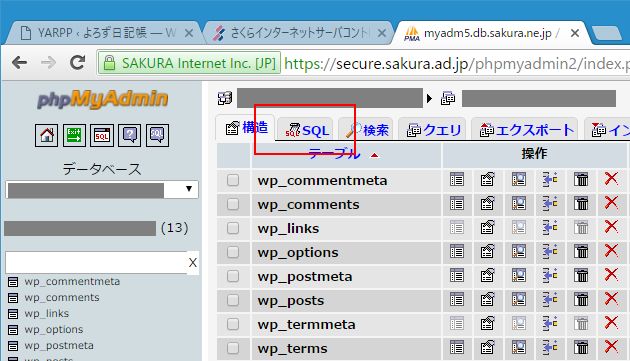
Task: Open the database selector dropdown
Action: click(x=102, y=189)
